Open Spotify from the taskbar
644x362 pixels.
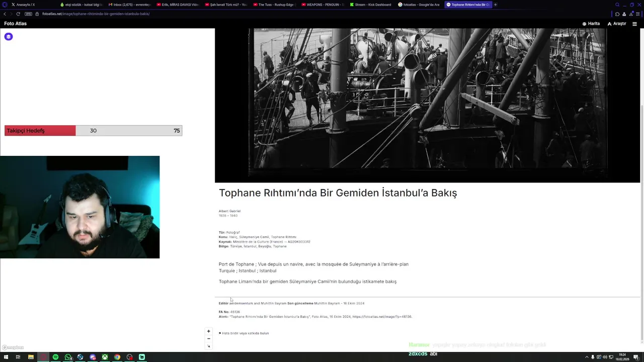(55, 357)
